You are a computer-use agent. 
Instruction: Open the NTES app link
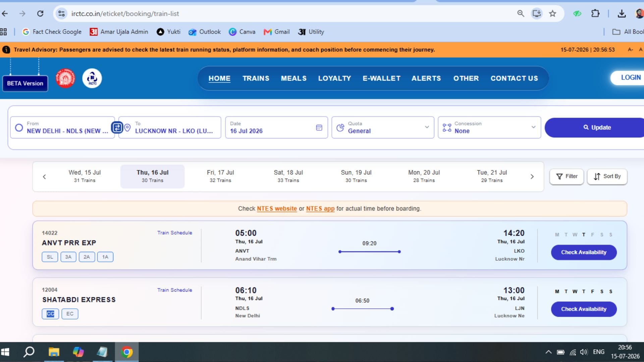coord(320,208)
